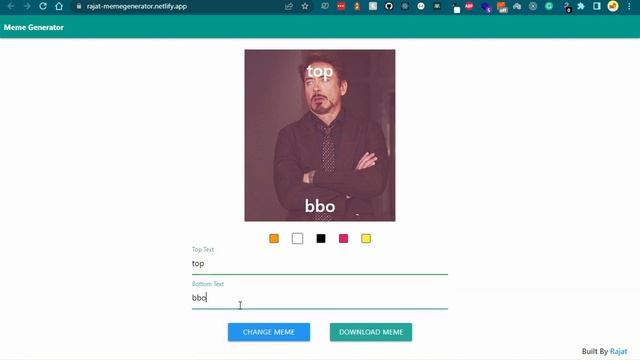Click the CHANGE MEME button
Image resolution: width=640 pixels, height=360 pixels.
point(269,332)
